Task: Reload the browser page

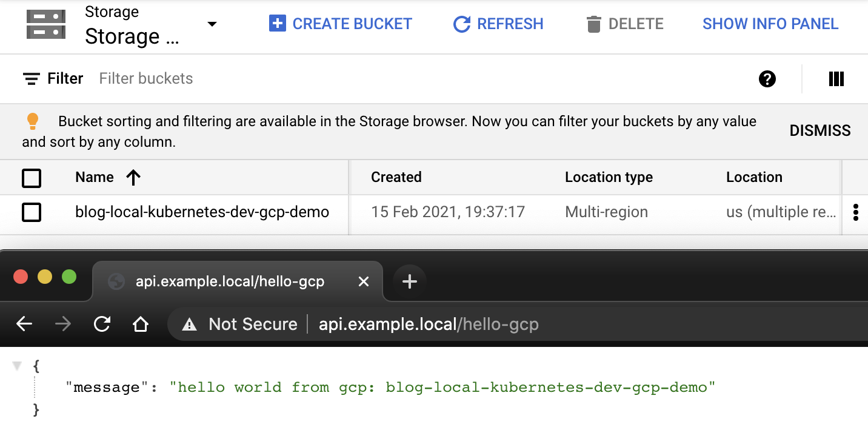Action: [102, 325]
